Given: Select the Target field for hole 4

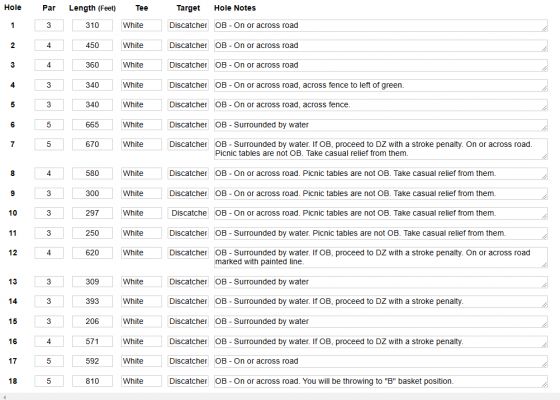Looking at the screenshot, I should tap(188, 85).
